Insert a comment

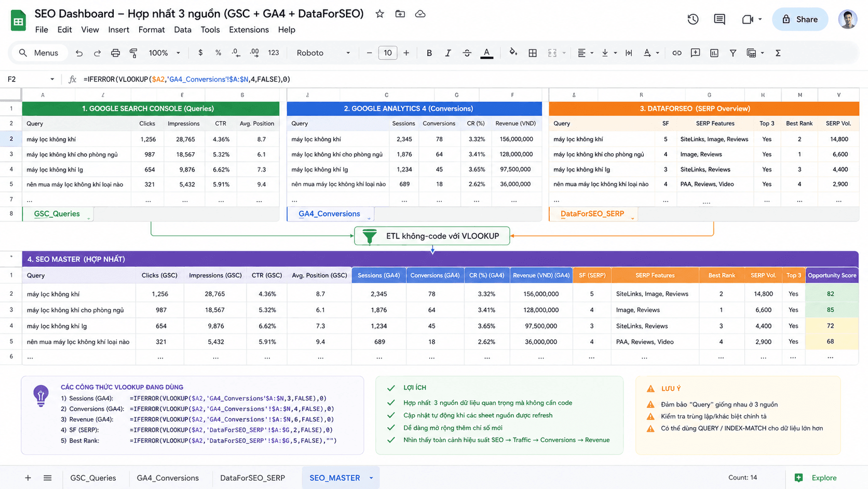click(x=695, y=53)
